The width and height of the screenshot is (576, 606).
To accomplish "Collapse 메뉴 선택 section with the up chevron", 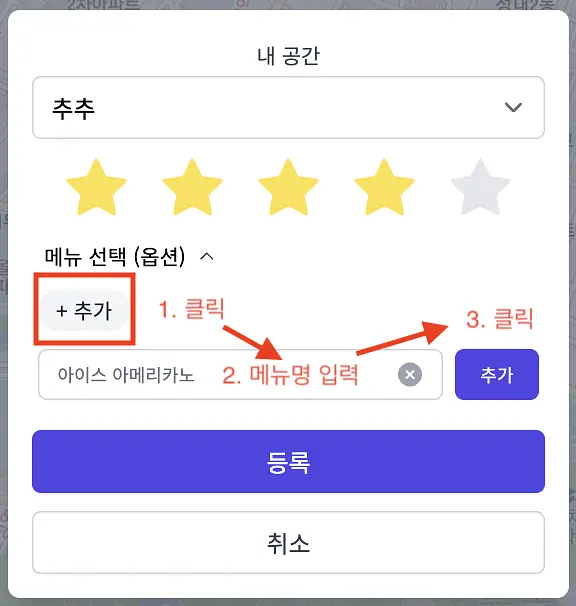I will coord(207,256).
